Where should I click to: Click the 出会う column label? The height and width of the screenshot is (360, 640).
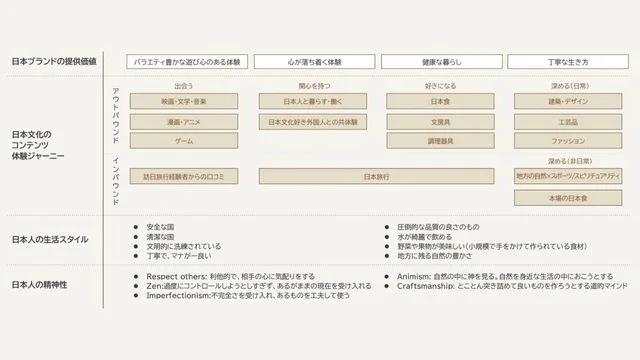click(184, 86)
